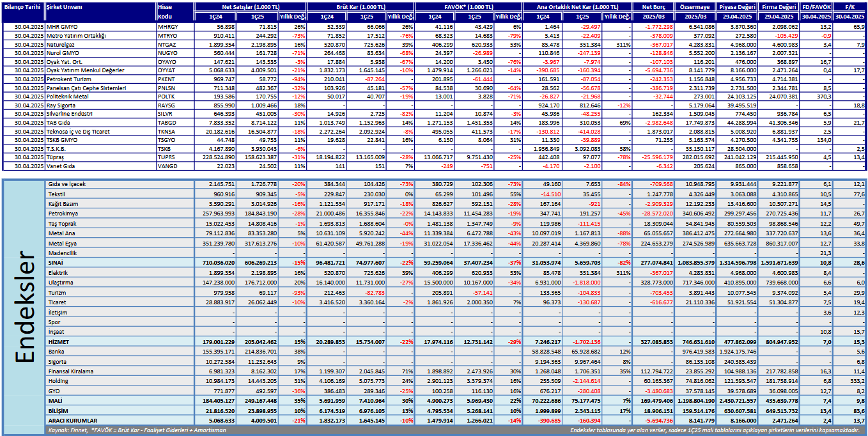Viewport: 868px width, 436px height.
Task: Click the "Finansal Kiralama" index row label
Action: pyautogui.click(x=71, y=371)
